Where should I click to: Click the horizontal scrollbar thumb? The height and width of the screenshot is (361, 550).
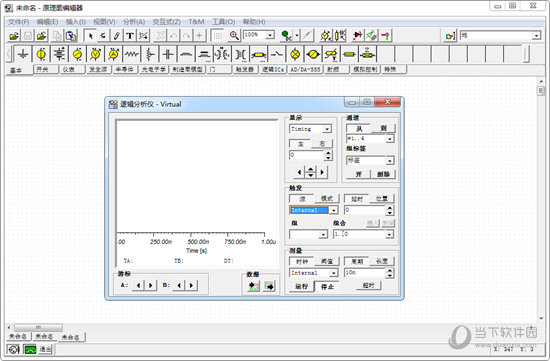click(38, 327)
